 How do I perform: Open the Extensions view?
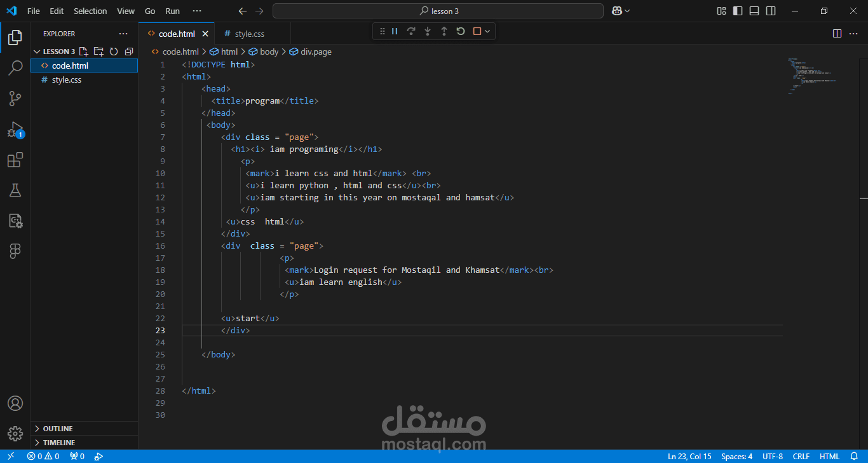coord(15,160)
